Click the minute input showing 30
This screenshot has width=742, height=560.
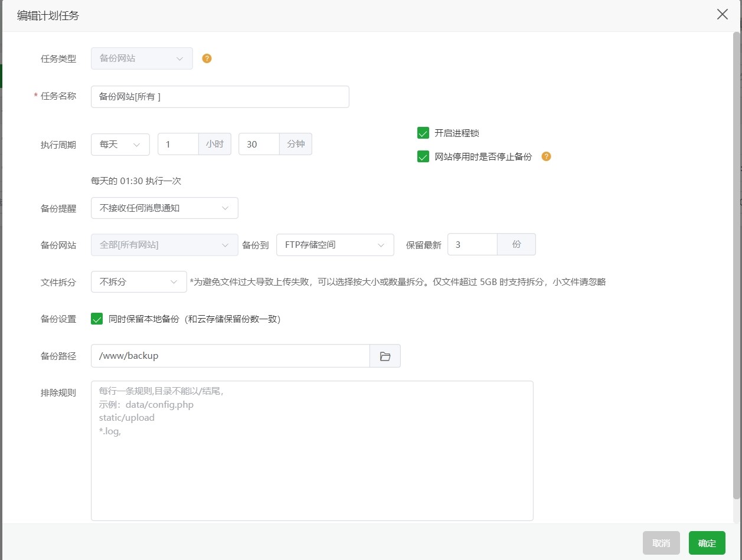tap(259, 144)
